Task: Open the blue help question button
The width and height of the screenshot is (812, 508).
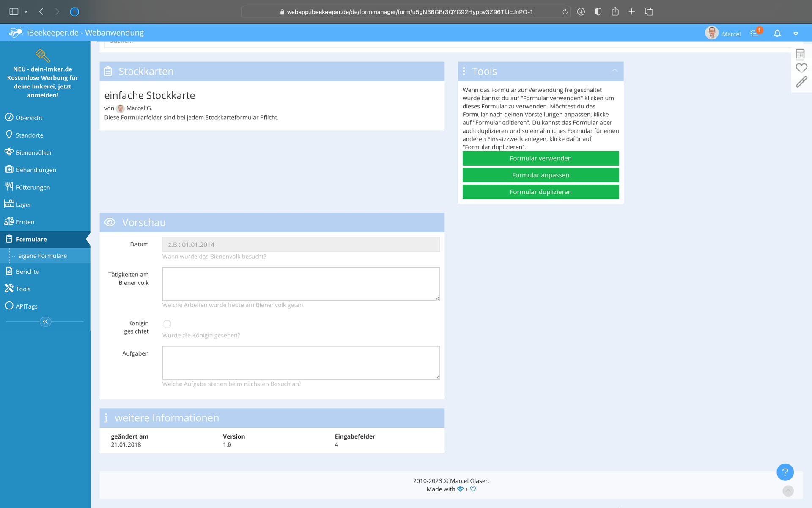Action: click(x=785, y=472)
